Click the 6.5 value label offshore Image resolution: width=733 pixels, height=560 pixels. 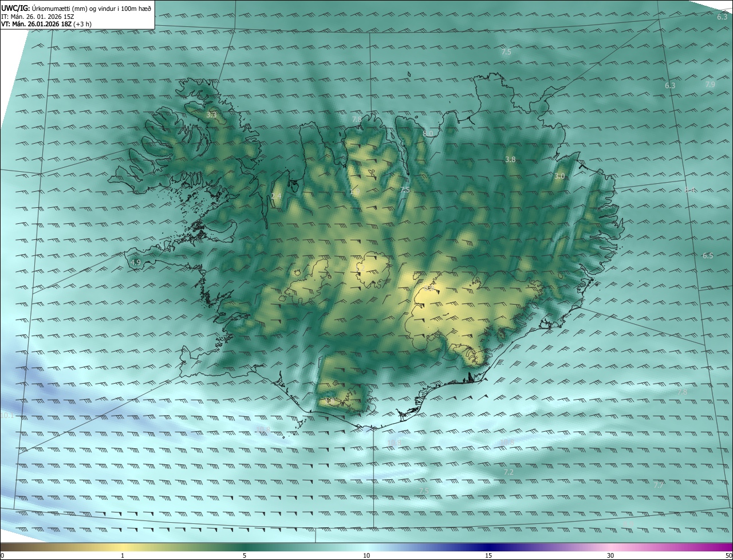[708, 255]
